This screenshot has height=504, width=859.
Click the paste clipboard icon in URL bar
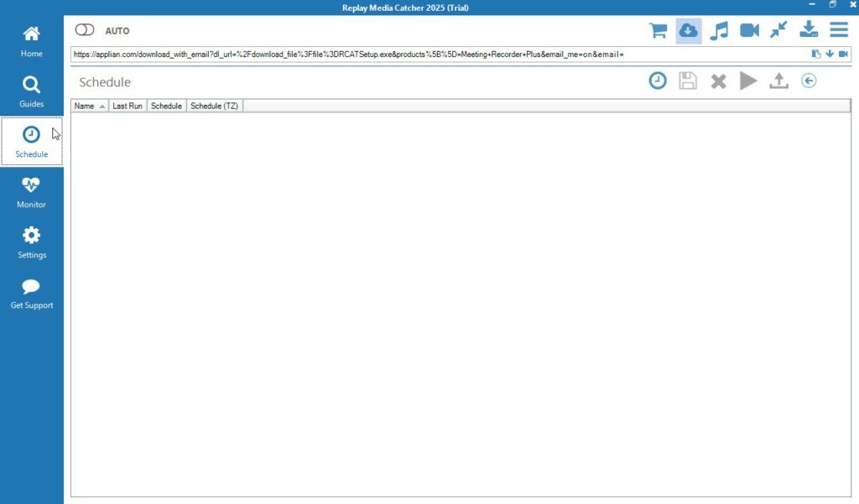(x=816, y=54)
